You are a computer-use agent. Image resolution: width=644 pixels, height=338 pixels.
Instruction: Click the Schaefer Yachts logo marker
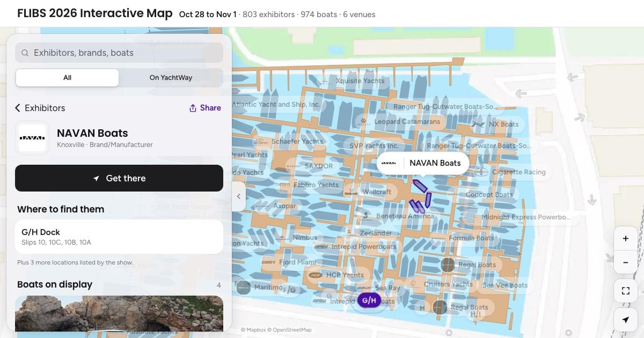261,142
